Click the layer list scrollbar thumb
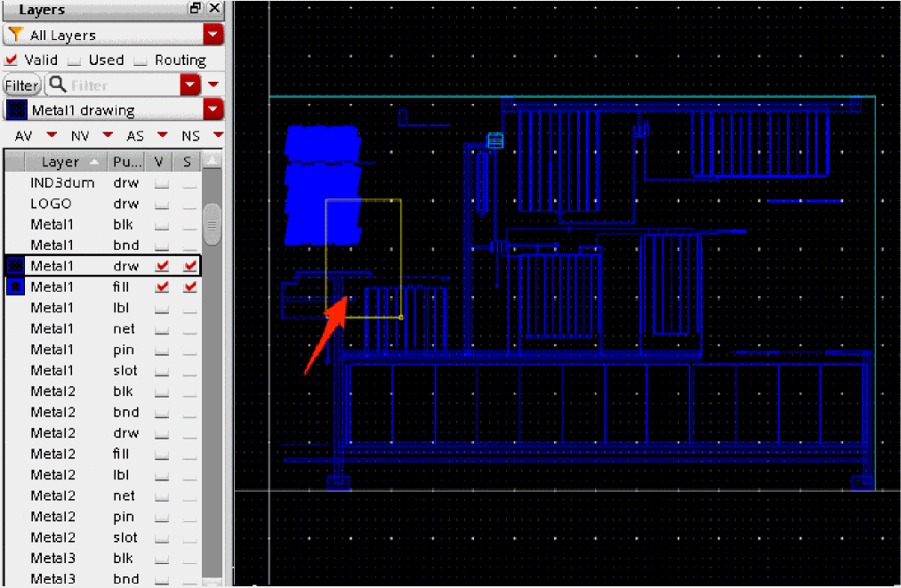This screenshot has height=588, width=901. click(212, 224)
